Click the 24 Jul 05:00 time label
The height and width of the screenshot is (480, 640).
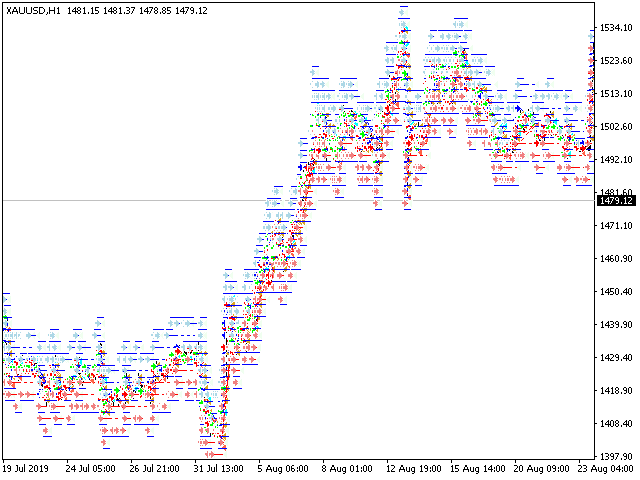pos(91,469)
